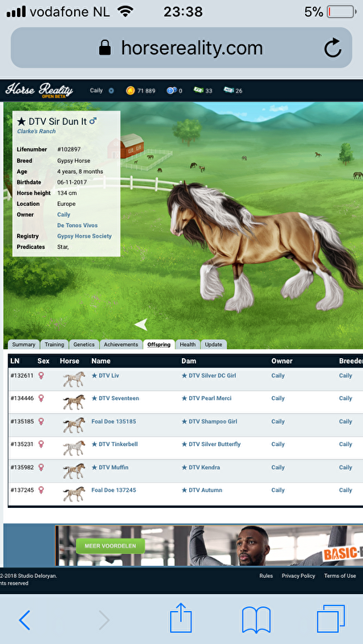This screenshot has width=363, height=644.
Task: Tap the horsereality.com address bar
Action: pos(181,48)
